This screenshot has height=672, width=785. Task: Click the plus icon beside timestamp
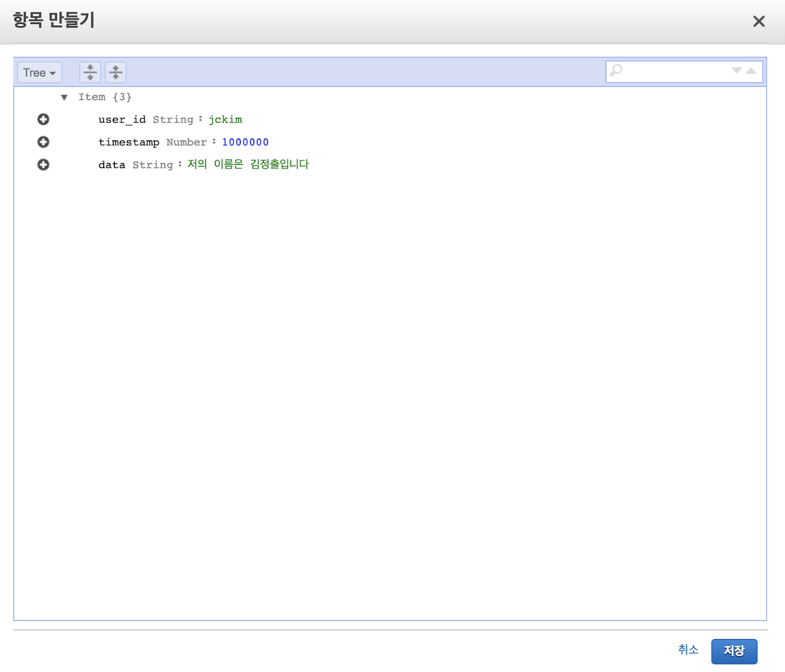point(43,142)
